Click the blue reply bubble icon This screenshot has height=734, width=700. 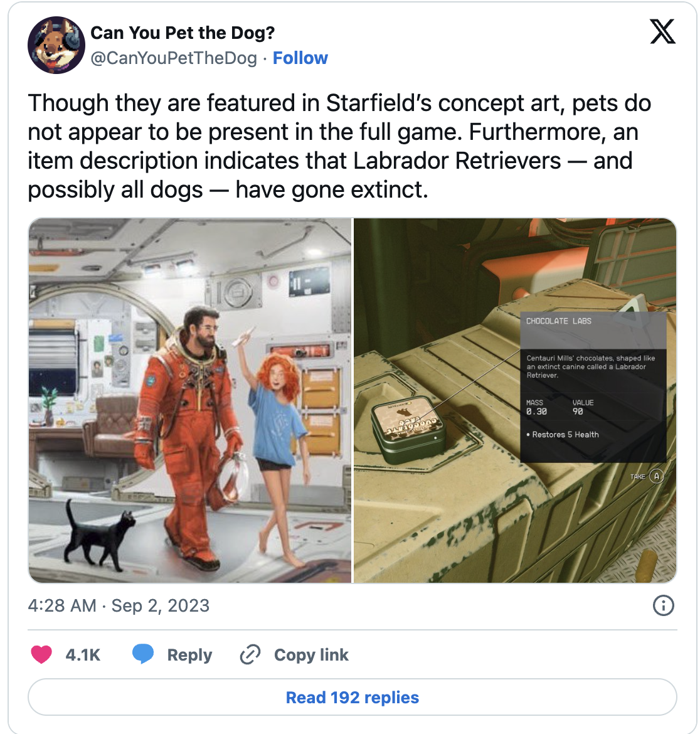pyautogui.click(x=143, y=654)
